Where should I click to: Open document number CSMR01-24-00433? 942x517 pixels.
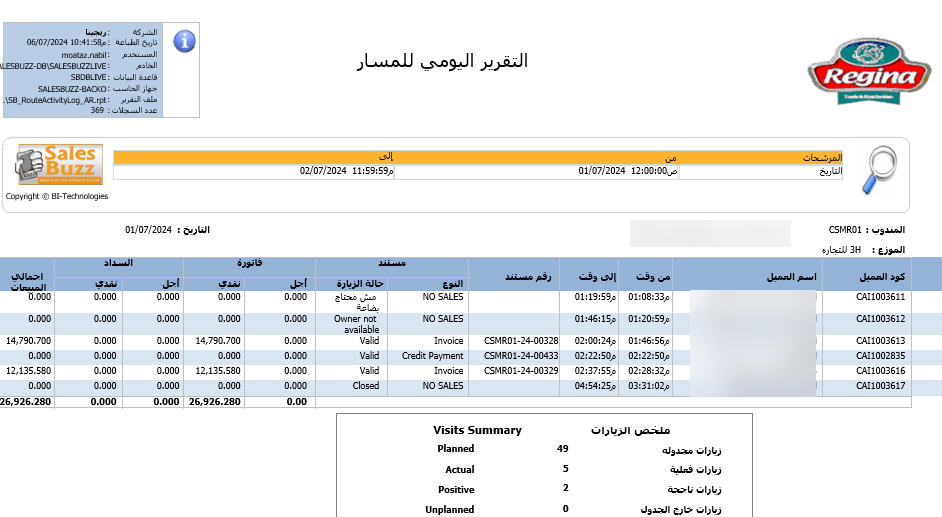tap(520, 356)
